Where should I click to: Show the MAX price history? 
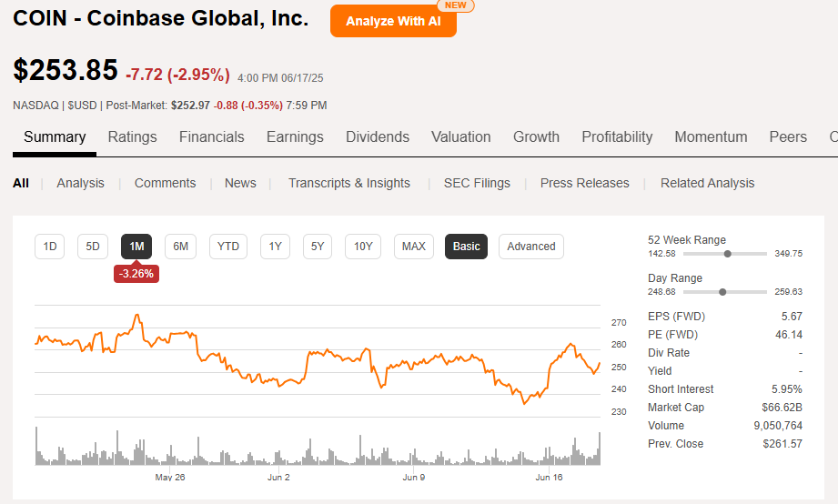[x=414, y=247]
